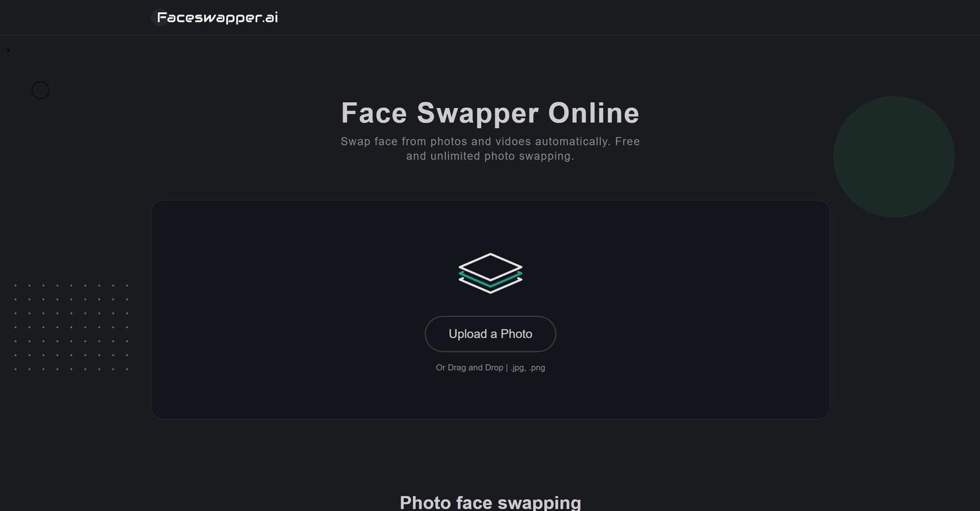Click the 'and unlimited photo swapping' line
Screen dimensions: 980x511
click(490, 156)
